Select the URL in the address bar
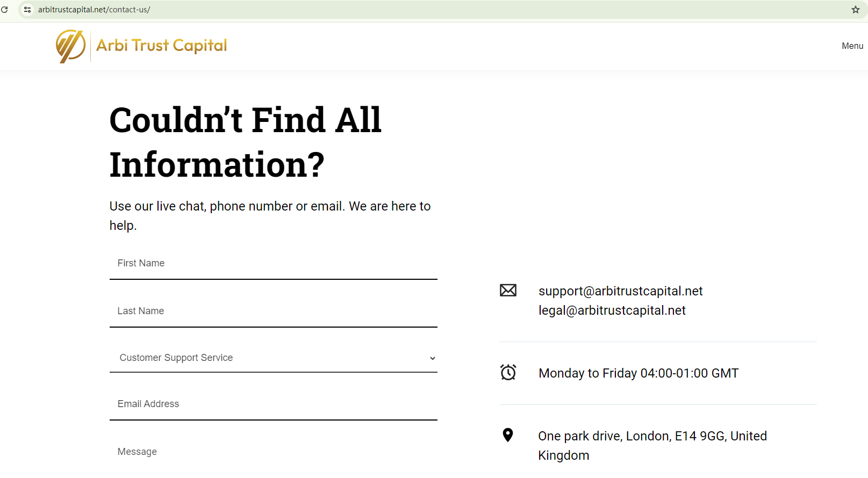 tap(94, 10)
